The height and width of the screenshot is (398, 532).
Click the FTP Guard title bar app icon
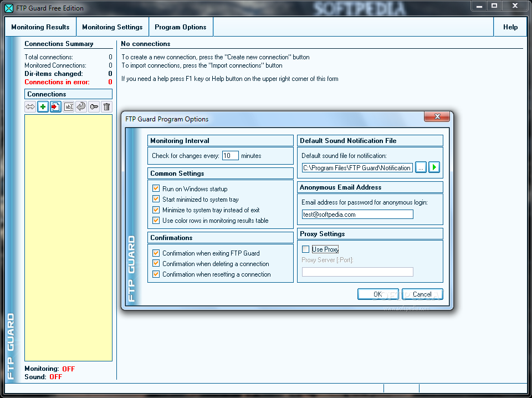9,8
